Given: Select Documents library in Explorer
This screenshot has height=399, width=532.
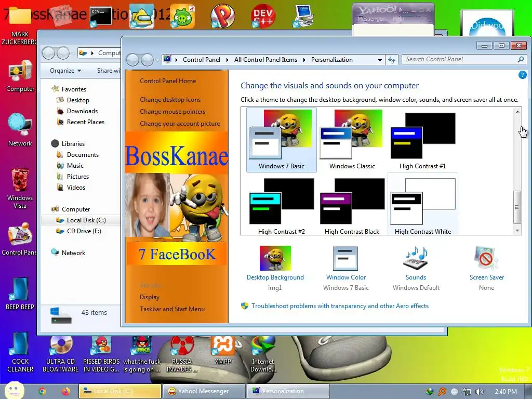Looking at the screenshot, I should [83, 155].
